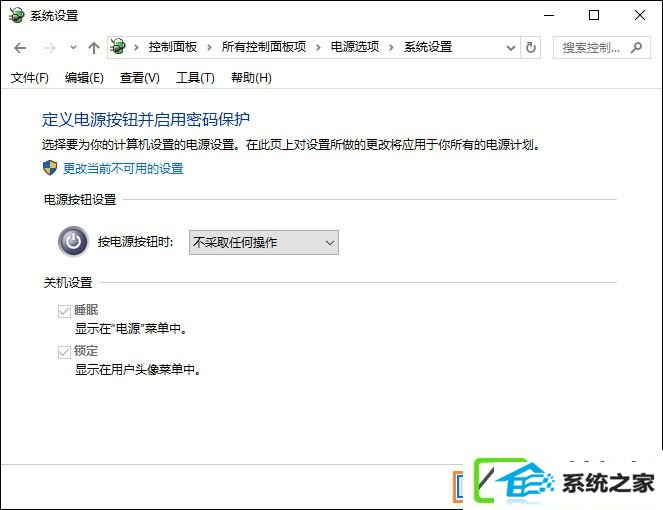This screenshot has width=663, height=510.
Task: Navigate to 电源选项 breadcrumb
Action: pos(355,47)
